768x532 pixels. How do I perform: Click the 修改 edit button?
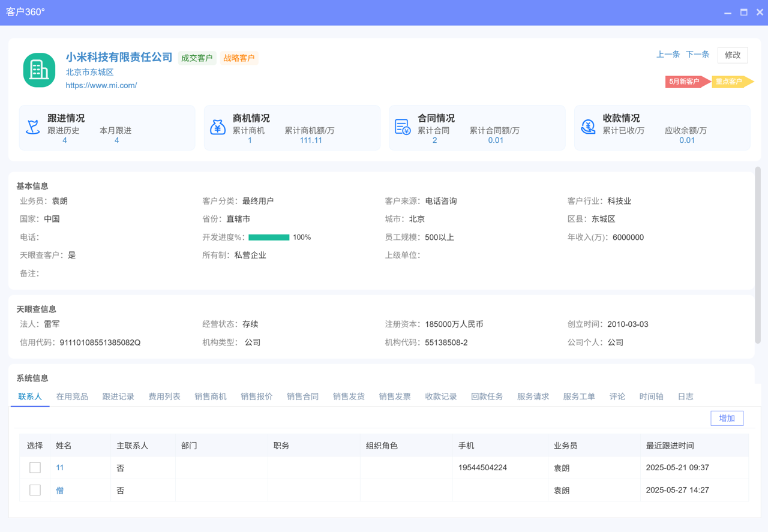tap(732, 55)
